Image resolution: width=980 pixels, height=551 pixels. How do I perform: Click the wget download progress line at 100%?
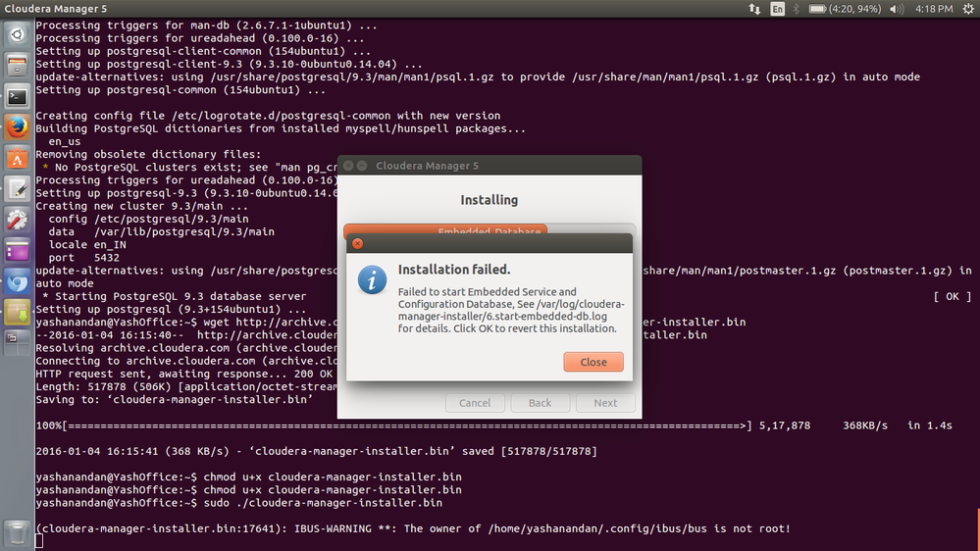coord(493,426)
